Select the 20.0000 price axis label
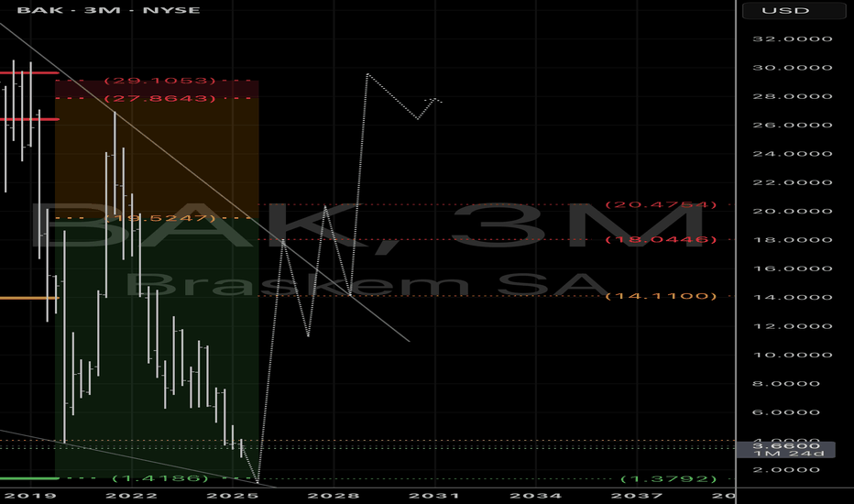 click(x=793, y=212)
